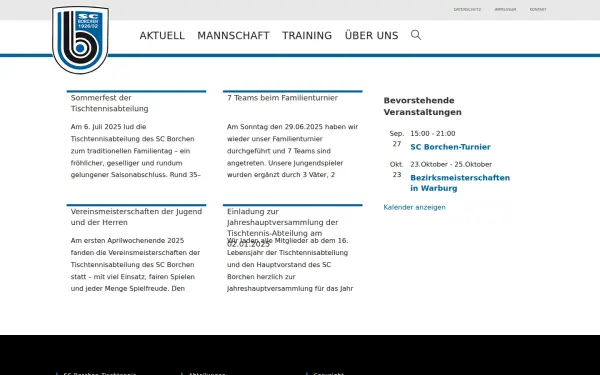Click excerpt starting Am Sonntag den 29.06.2025
The image size is (600, 375).
292,151
